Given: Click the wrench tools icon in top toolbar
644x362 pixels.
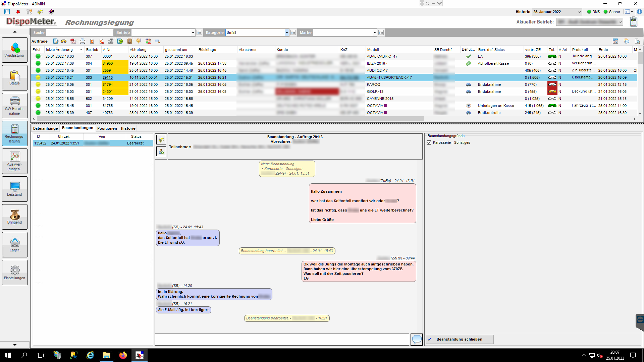Looking at the screenshot, I should pyautogui.click(x=29, y=12).
